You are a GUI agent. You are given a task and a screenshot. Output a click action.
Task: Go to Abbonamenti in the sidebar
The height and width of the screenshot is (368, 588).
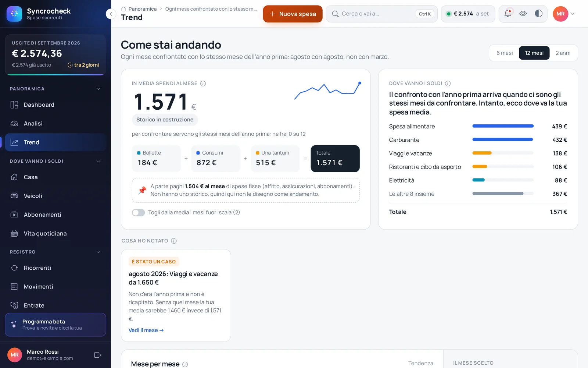[x=55, y=215]
